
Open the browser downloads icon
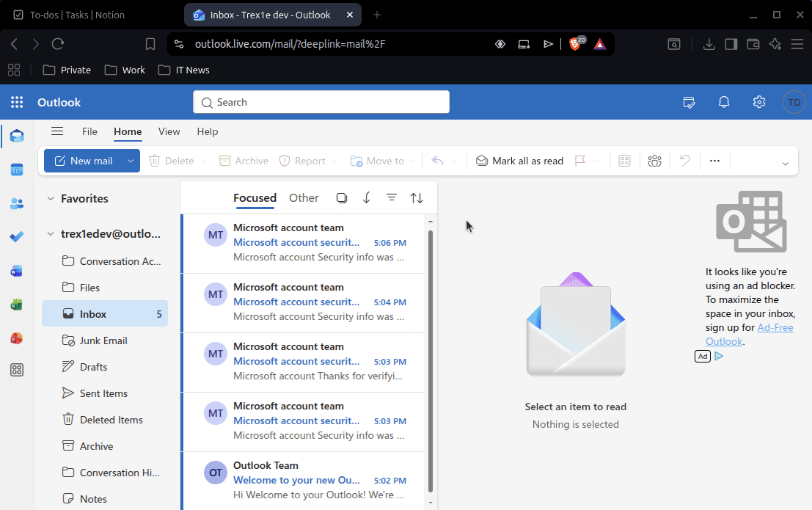[709, 44]
